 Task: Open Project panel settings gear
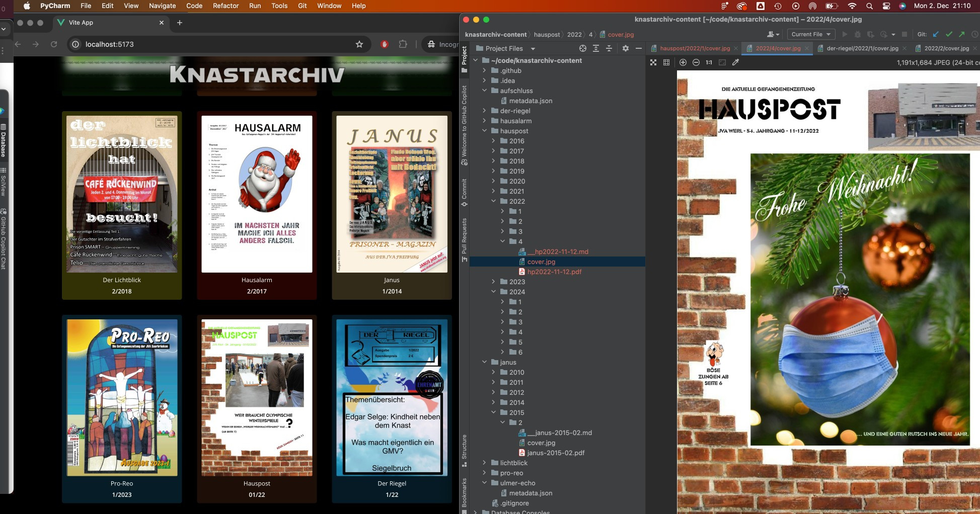pos(626,48)
